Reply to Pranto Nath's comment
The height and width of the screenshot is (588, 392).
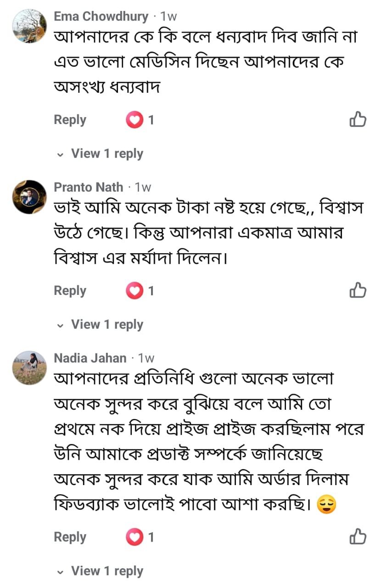pos(70,291)
